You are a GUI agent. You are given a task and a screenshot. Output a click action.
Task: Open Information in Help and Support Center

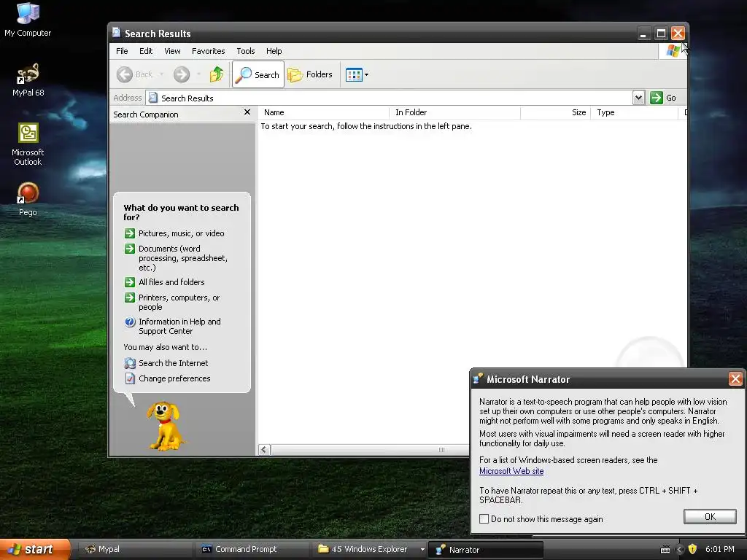(172, 326)
